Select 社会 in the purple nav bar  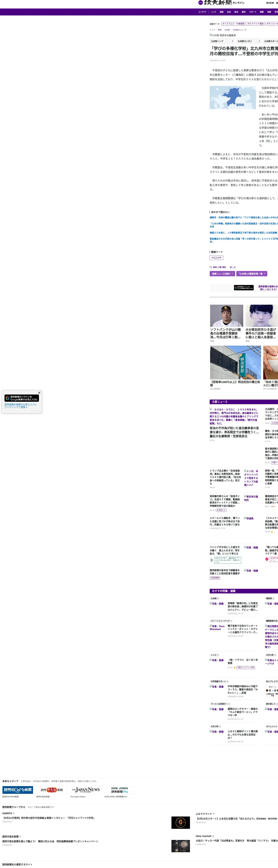[x=229, y=12]
